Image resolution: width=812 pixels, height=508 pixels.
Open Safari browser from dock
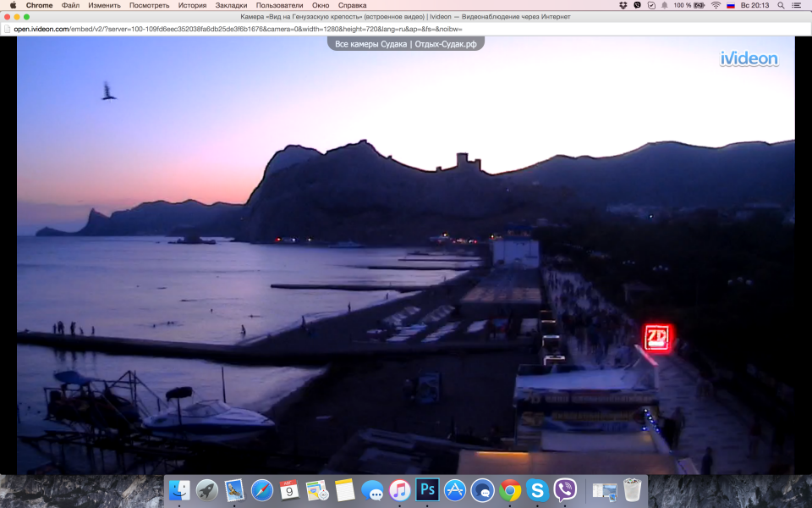(x=261, y=489)
